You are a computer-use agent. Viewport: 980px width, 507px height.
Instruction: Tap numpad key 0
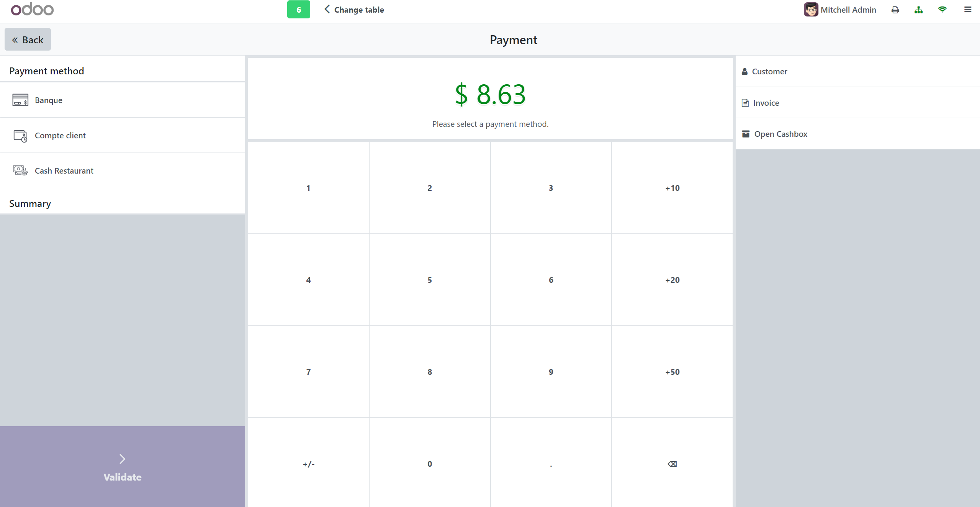point(430,463)
